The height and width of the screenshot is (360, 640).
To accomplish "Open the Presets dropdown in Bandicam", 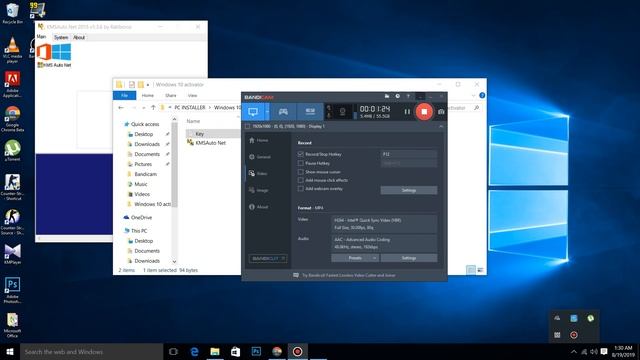I will (x=355, y=258).
